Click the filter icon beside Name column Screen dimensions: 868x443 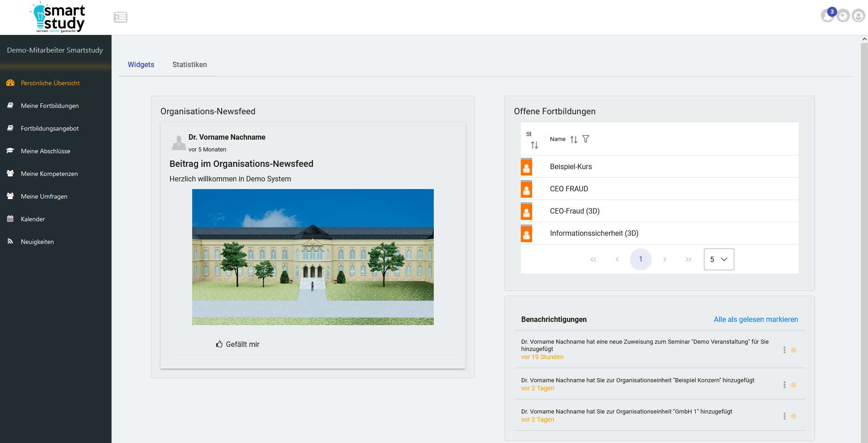click(x=586, y=139)
